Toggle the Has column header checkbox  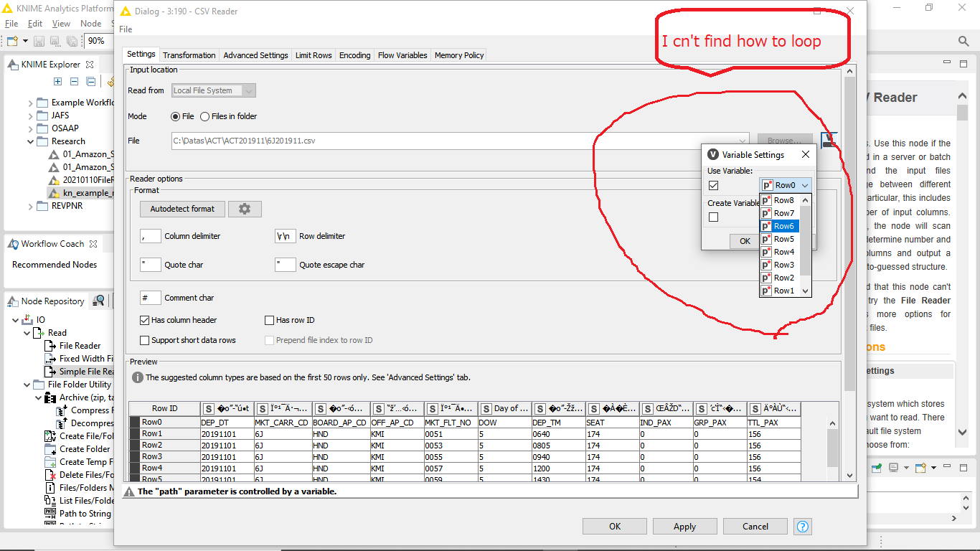[x=145, y=320]
